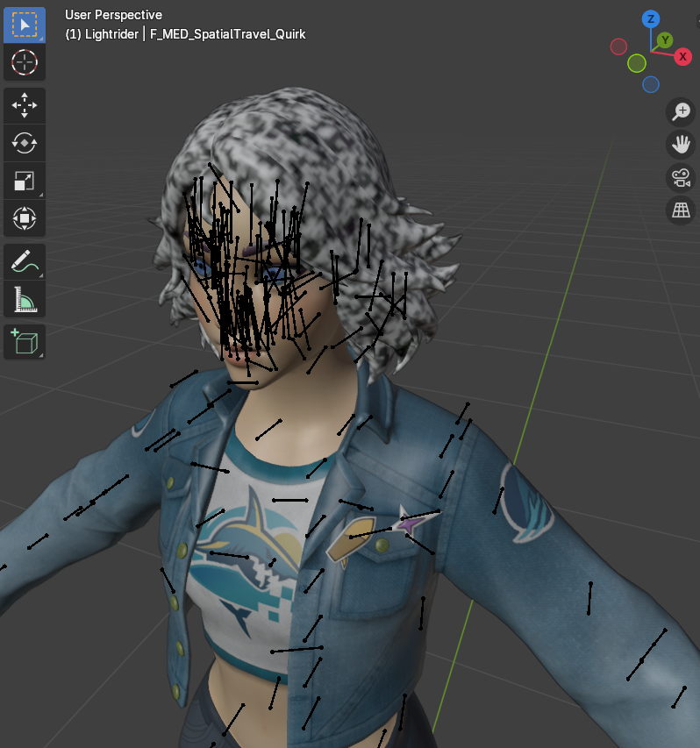The image size is (700, 748).
Task: Click the Zoom view magnifier icon
Action: 681,112
